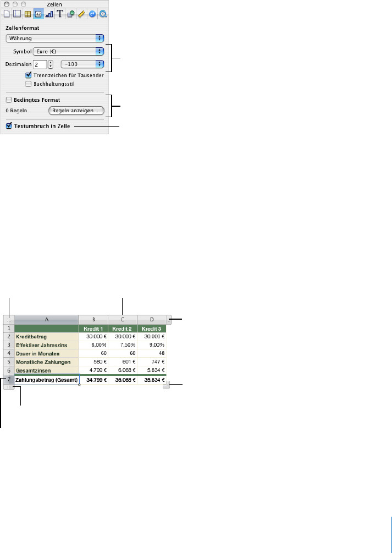The image size is (392, 553).
Task: Open the Chart inspector (bar chart icon)
Action: [x=49, y=14]
